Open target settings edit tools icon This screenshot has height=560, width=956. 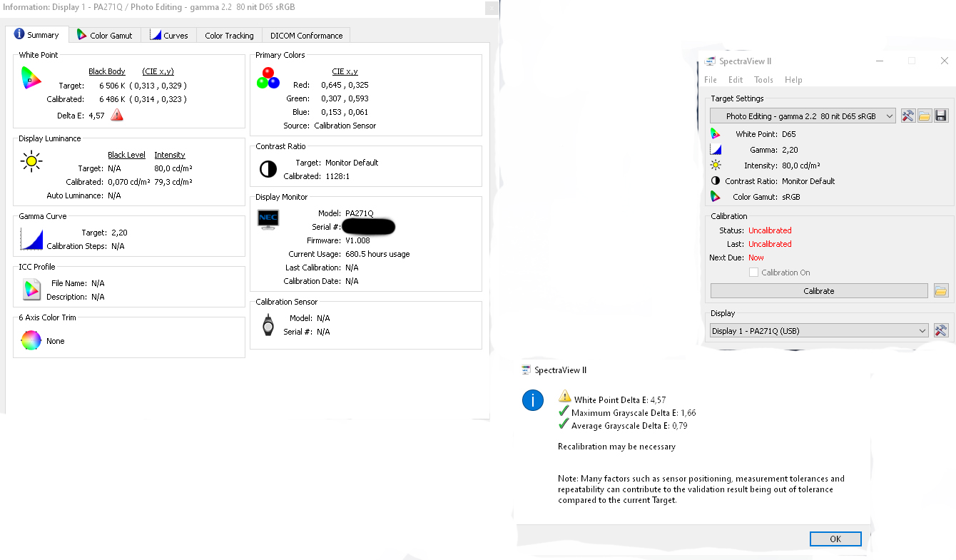(x=907, y=116)
